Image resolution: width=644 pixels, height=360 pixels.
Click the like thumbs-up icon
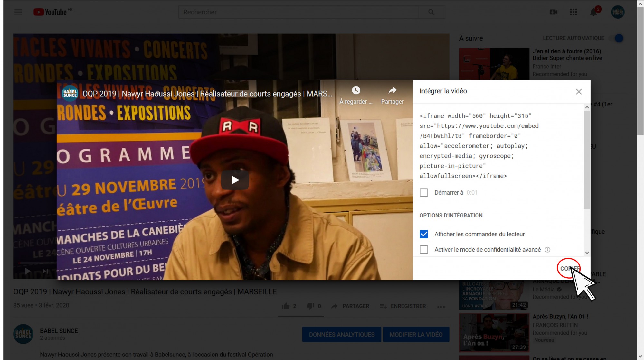[286, 306]
